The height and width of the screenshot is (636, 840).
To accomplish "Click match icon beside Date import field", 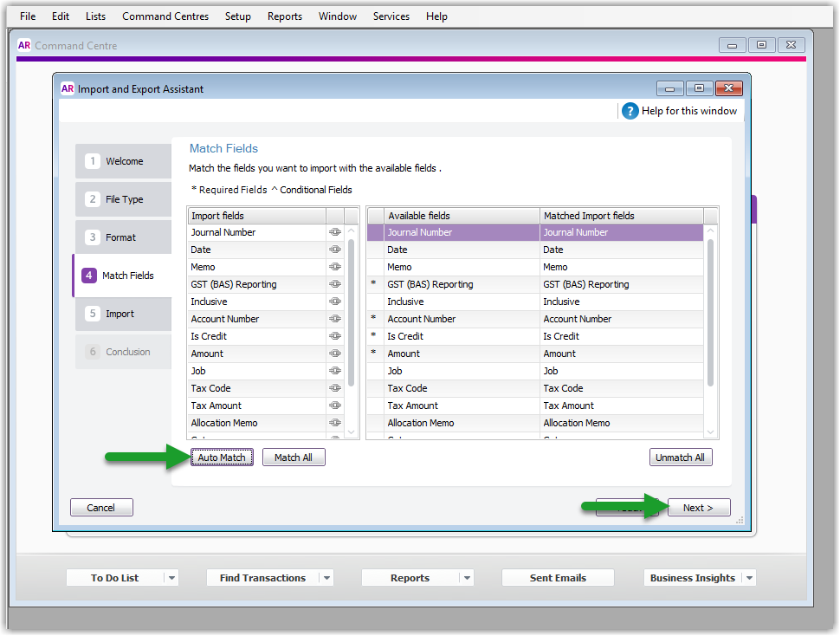I will coord(335,250).
